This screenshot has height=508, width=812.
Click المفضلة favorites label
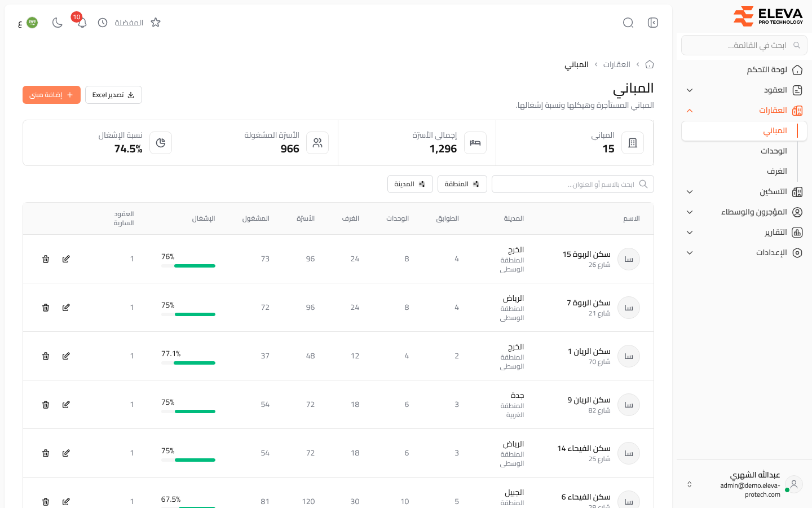coord(129,23)
